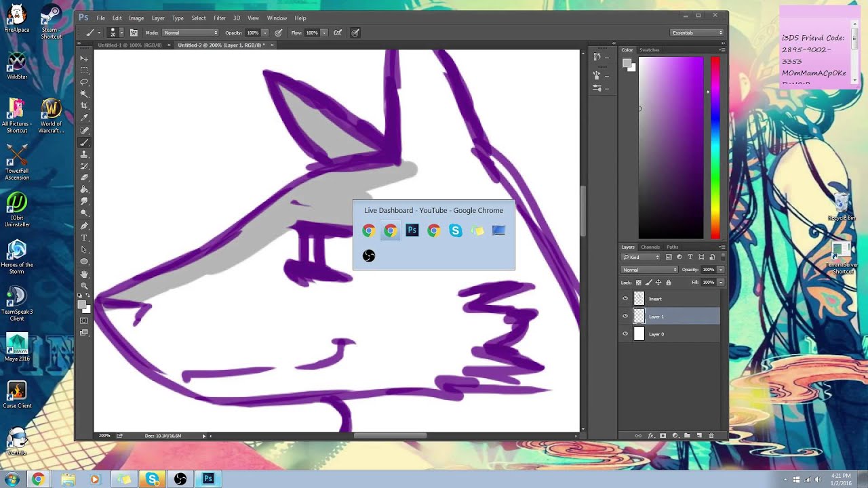Select the History Brush tool
The width and height of the screenshot is (868, 488).
pyautogui.click(x=84, y=166)
